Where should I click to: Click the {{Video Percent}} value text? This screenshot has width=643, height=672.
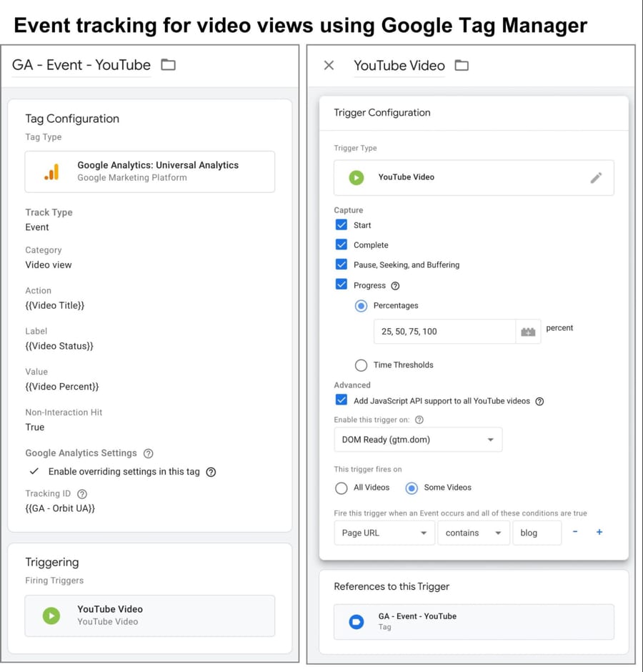click(62, 387)
